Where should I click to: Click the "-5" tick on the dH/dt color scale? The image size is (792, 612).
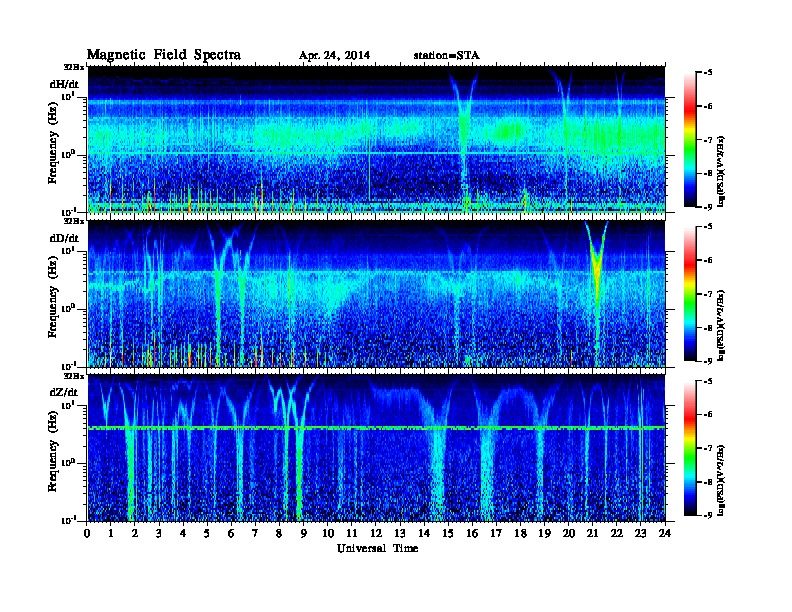point(708,73)
